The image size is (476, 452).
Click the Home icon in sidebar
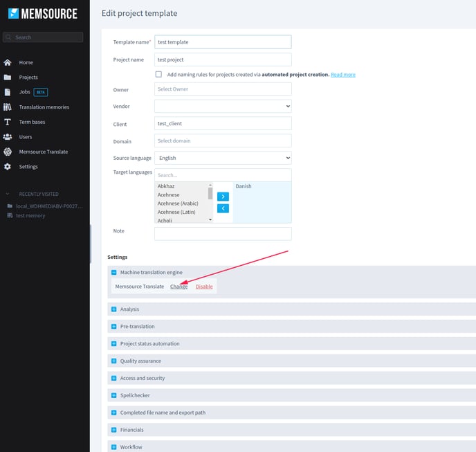(8, 62)
